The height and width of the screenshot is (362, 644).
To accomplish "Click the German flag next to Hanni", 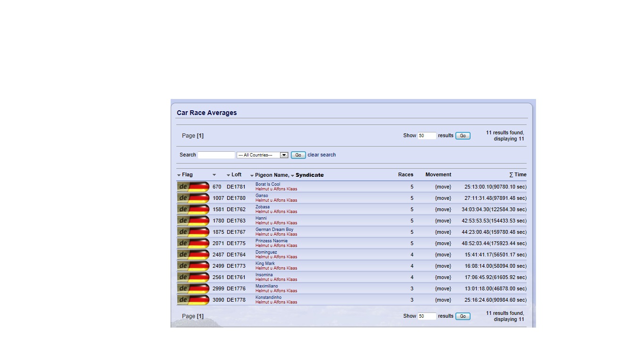I will pos(193,221).
